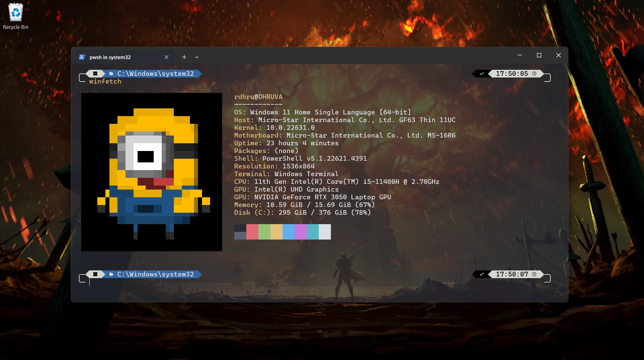Click the Packages '(none)' line
This screenshot has height=360, width=644.
(x=266, y=151)
